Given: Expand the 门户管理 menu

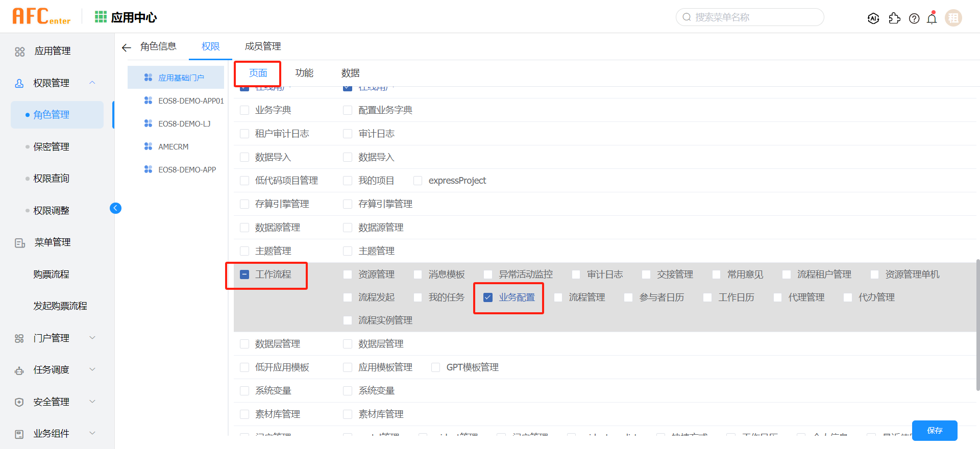Looking at the screenshot, I should coord(92,338).
